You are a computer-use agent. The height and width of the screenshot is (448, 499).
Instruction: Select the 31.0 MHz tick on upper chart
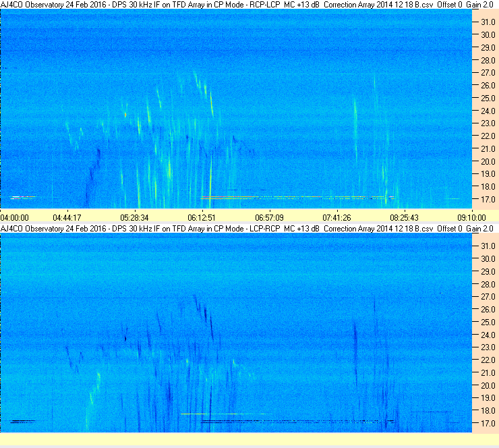[488, 22]
